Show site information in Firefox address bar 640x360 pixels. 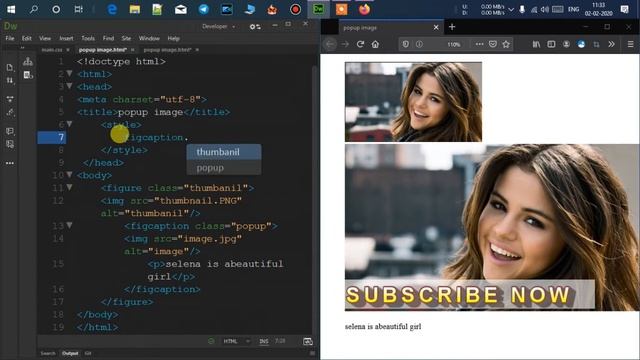tap(419, 44)
